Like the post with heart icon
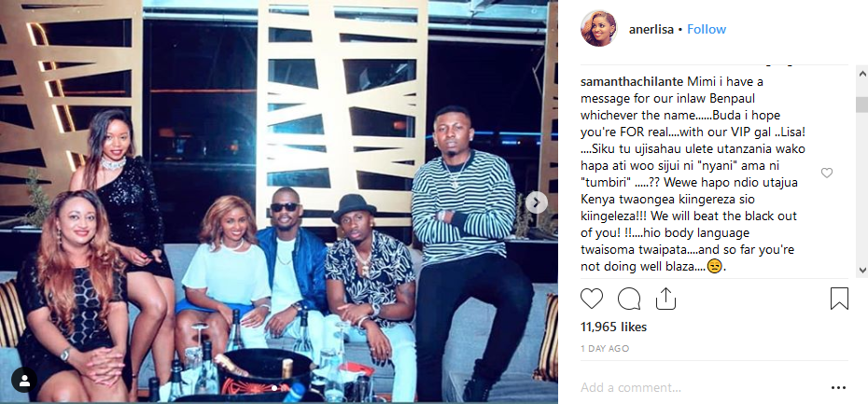The height and width of the screenshot is (404, 868). click(x=591, y=299)
